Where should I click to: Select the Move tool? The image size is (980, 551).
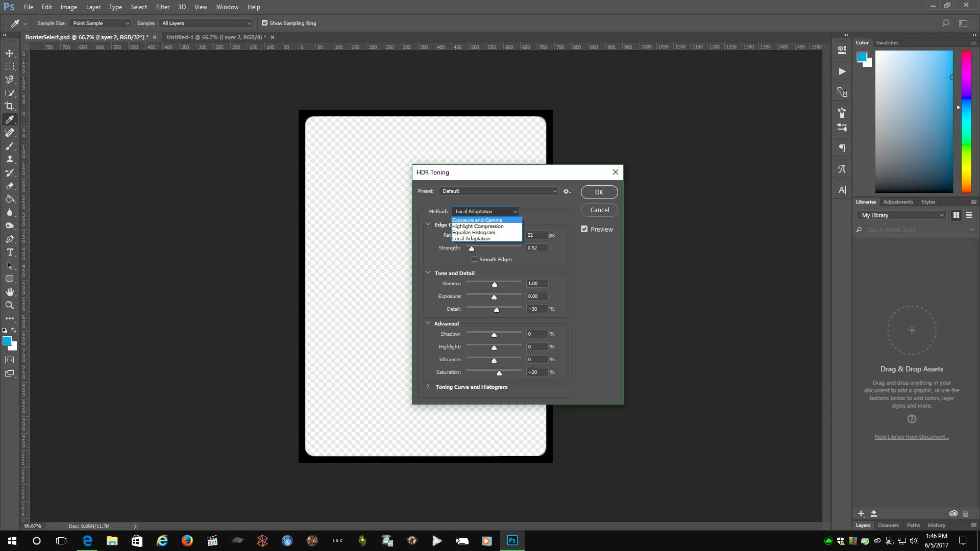point(10,53)
